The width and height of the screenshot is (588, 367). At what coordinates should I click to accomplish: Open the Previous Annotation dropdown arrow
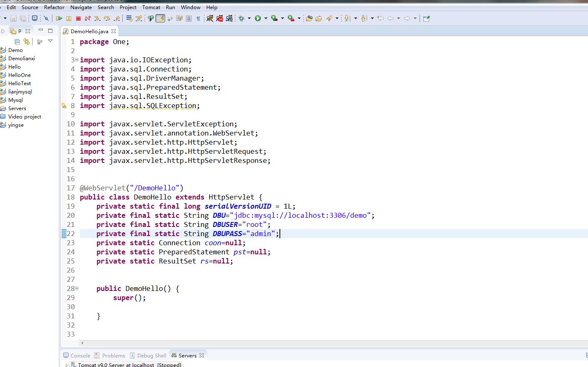pos(372,18)
